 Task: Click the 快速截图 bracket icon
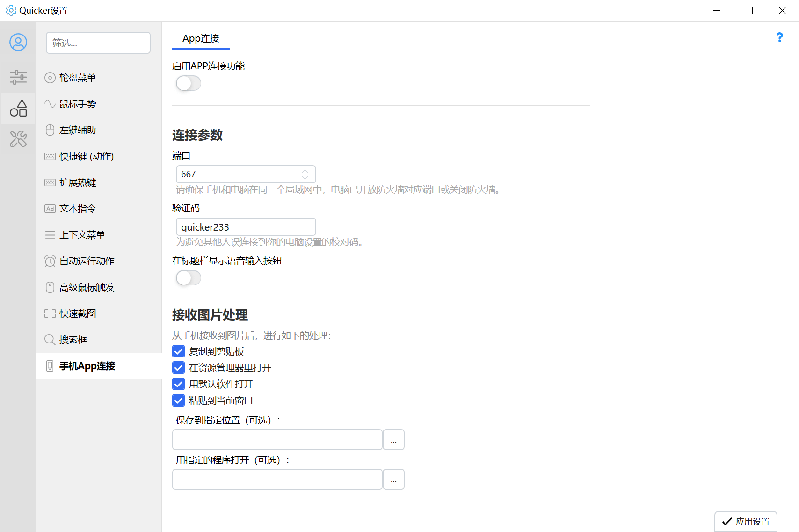50,313
